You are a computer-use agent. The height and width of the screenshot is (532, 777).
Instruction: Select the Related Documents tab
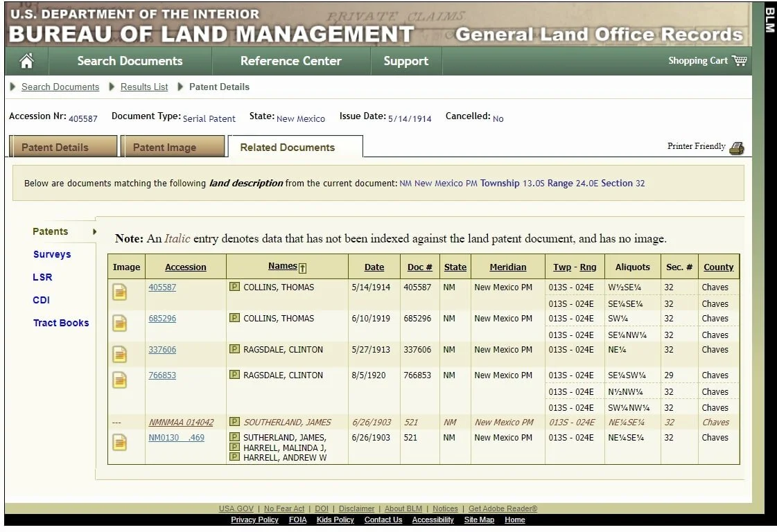[295, 147]
